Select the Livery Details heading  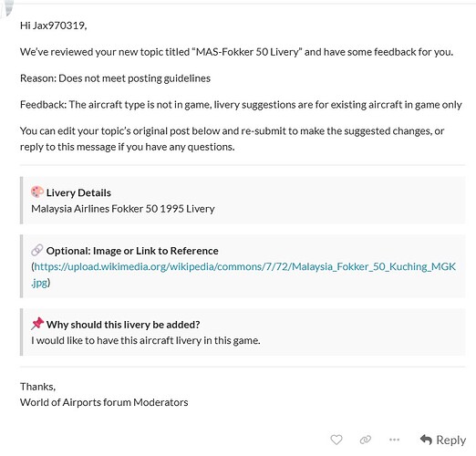coord(78,192)
